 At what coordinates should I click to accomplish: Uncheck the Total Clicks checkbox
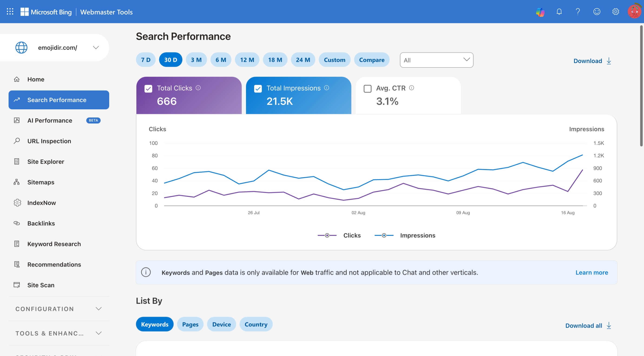148,89
